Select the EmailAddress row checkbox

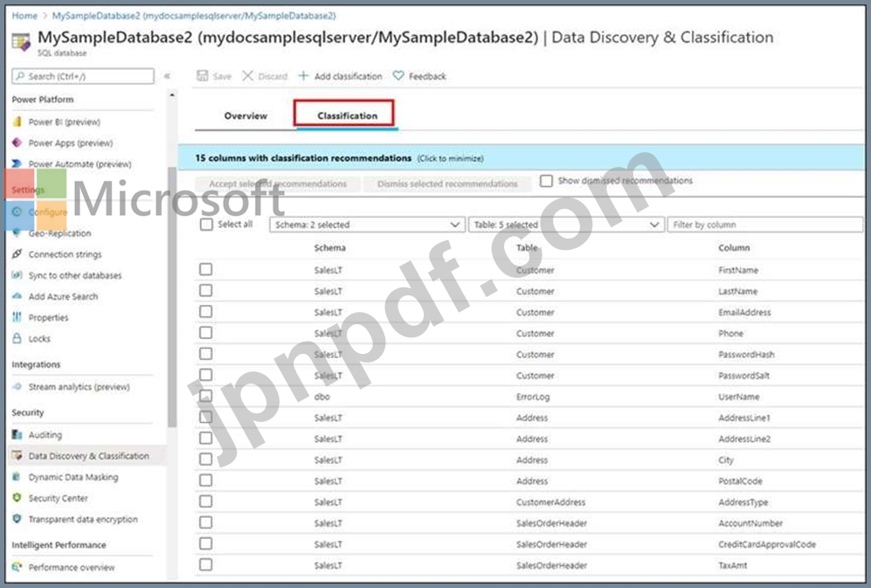click(206, 312)
